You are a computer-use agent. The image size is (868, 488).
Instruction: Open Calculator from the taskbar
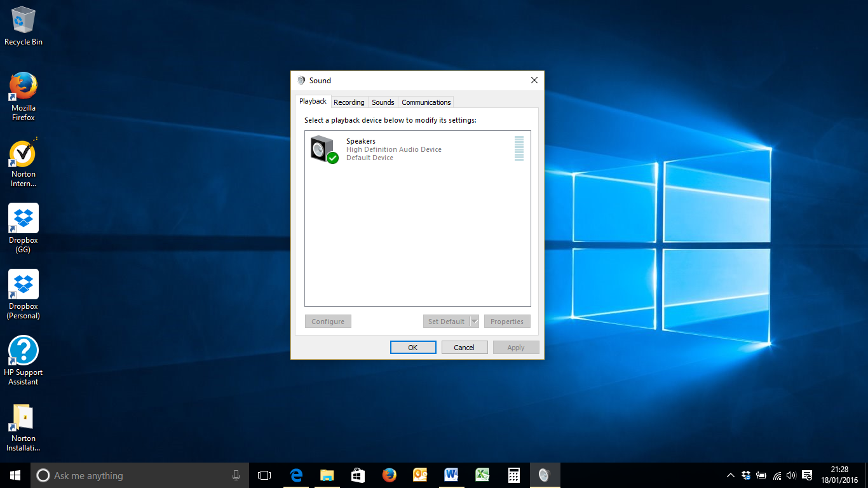tap(513, 475)
